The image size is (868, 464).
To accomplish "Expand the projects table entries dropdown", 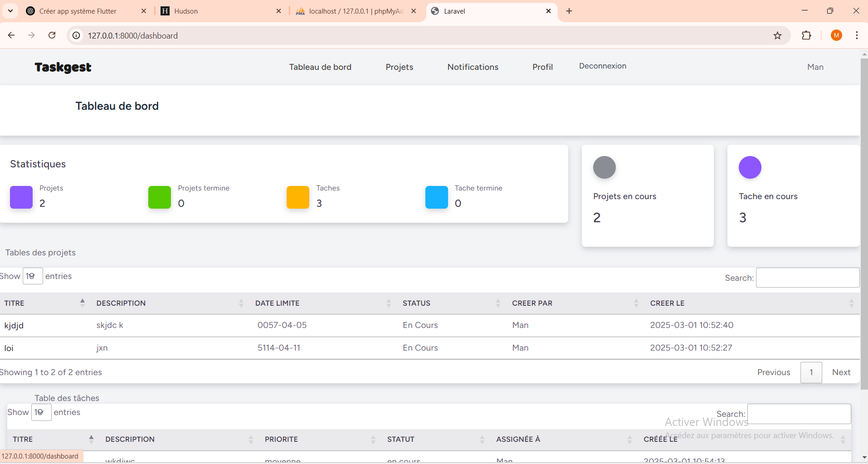I will coord(33,276).
